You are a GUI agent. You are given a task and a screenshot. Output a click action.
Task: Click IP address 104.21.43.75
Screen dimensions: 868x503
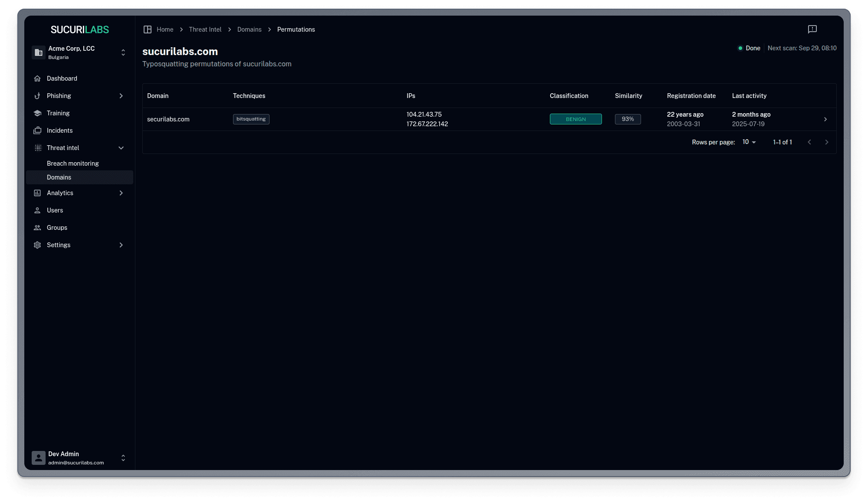424,114
